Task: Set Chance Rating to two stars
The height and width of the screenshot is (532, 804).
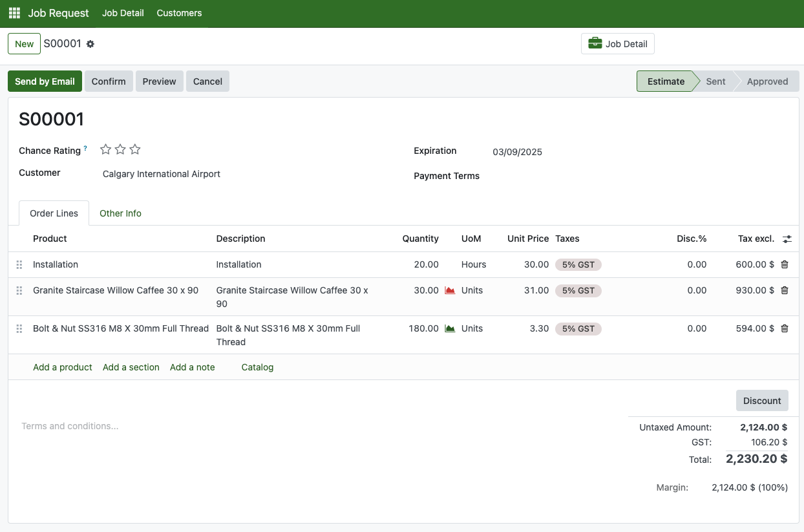Action: tap(120, 150)
